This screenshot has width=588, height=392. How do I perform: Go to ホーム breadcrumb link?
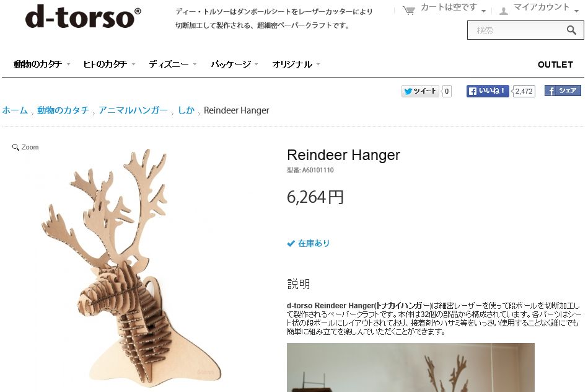point(15,110)
